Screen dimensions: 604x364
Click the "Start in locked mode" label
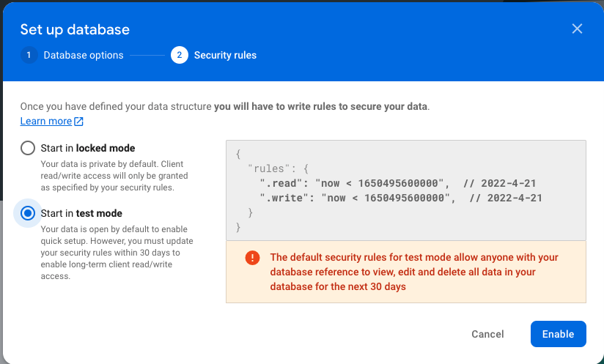87,148
